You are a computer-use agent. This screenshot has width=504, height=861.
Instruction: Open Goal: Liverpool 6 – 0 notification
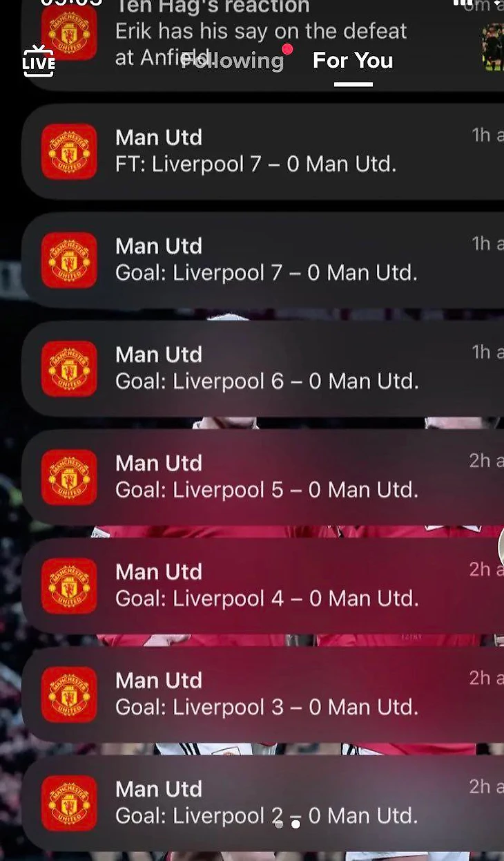tap(263, 368)
